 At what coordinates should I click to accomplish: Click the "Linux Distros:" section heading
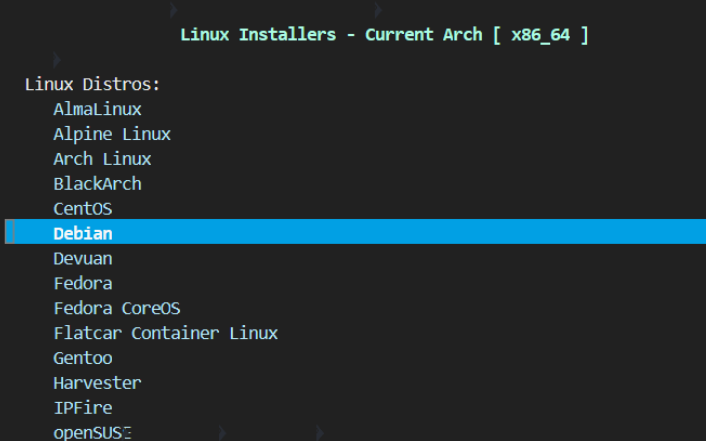click(x=92, y=84)
